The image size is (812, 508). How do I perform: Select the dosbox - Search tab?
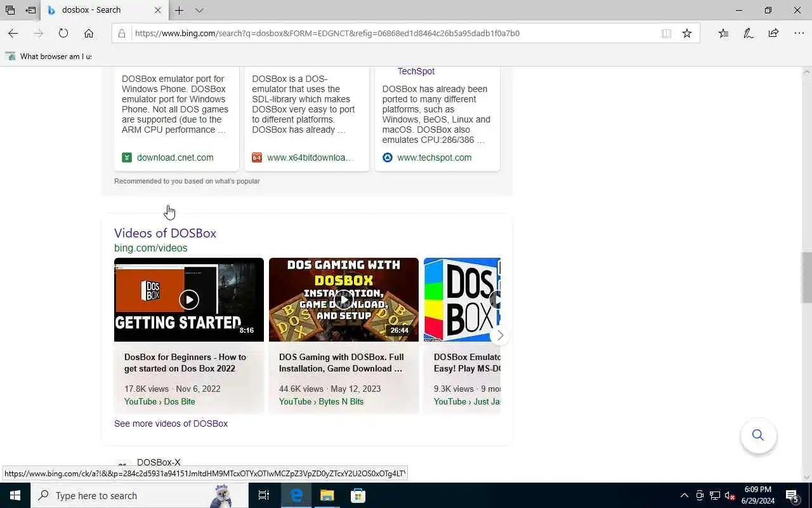point(105,10)
